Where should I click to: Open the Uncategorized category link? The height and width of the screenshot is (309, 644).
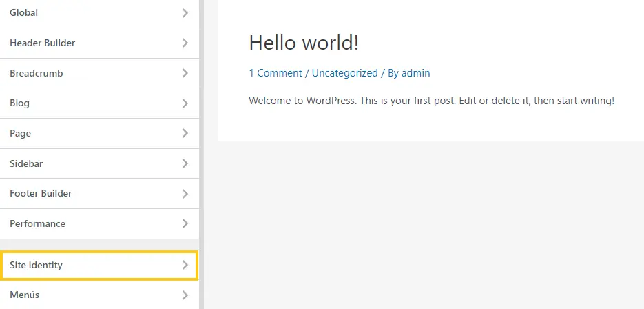tap(344, 73)
